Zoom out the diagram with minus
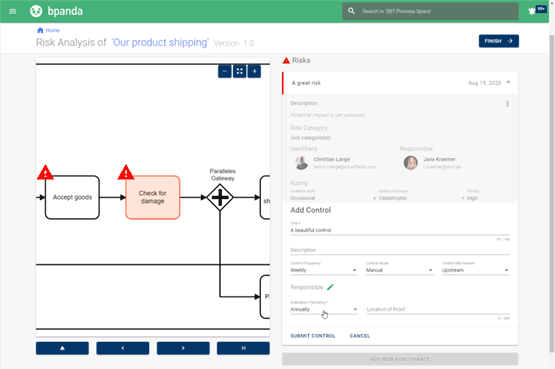This screenshot has height=369, width=555. (225, 71)
